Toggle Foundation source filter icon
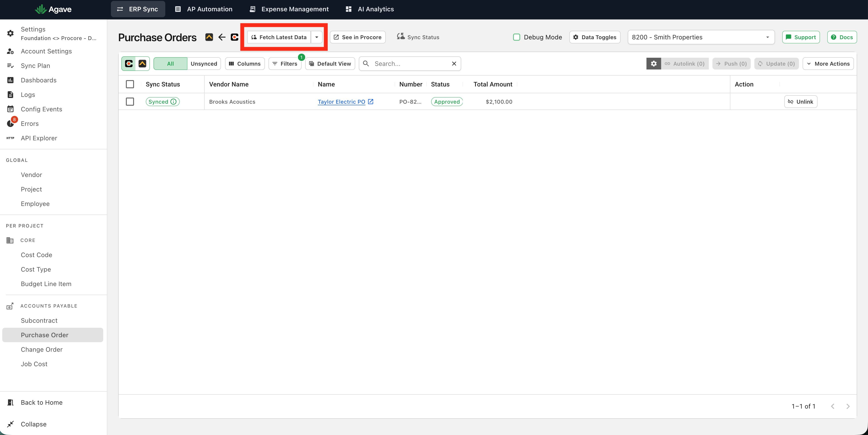 [x=143, y=64]
